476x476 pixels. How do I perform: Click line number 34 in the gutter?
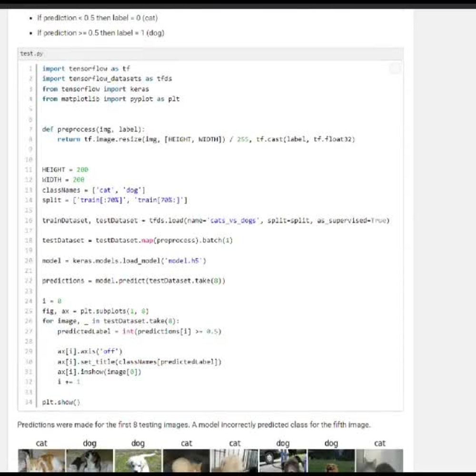point(29,402)
